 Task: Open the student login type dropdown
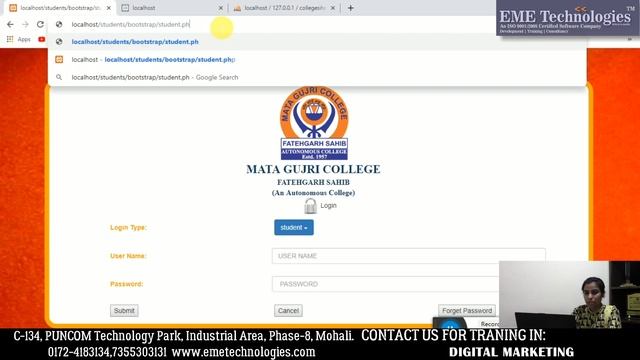[294, 227]
